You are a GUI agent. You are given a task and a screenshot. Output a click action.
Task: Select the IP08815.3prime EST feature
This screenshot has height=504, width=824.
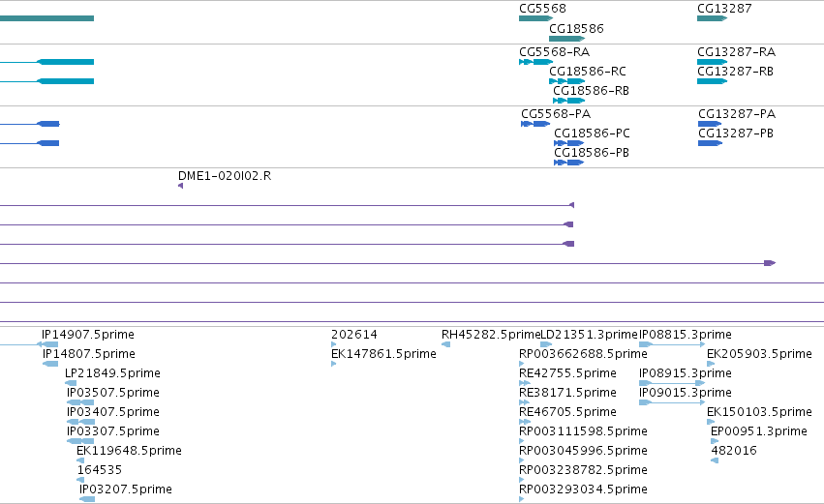672,344
